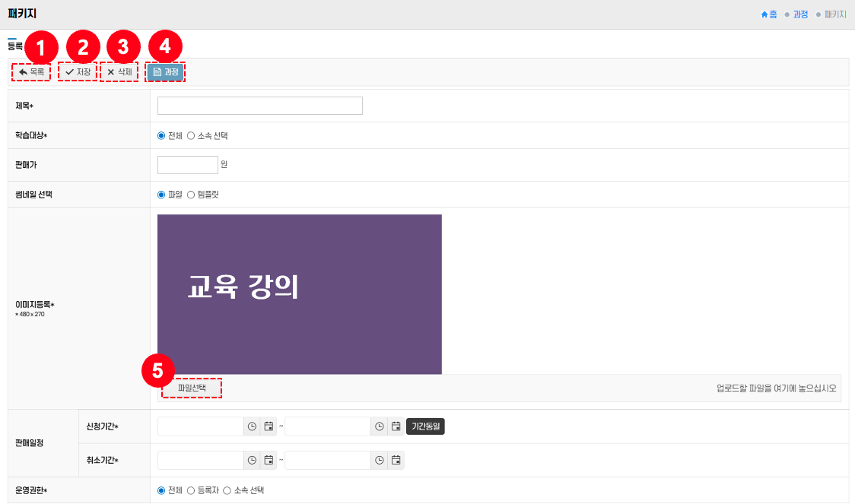Open calendar picker for 신청기간 start date

coord(269,426)
